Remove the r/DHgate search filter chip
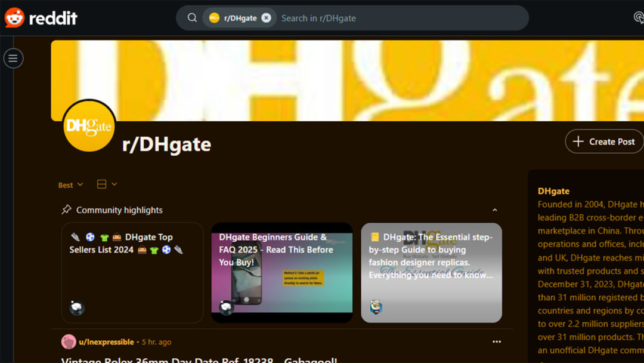This screenshot has height=363, width=644. 267,18
